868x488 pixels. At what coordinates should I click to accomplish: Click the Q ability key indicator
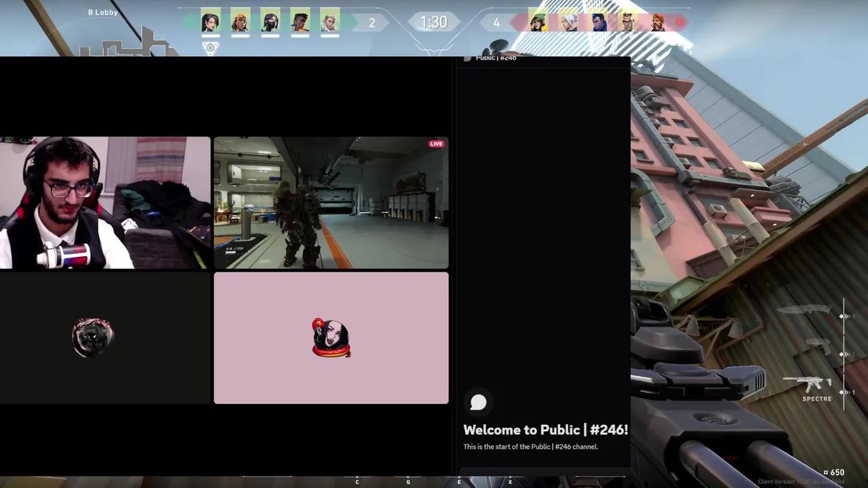pyautogui.click(x=408, y=482)
